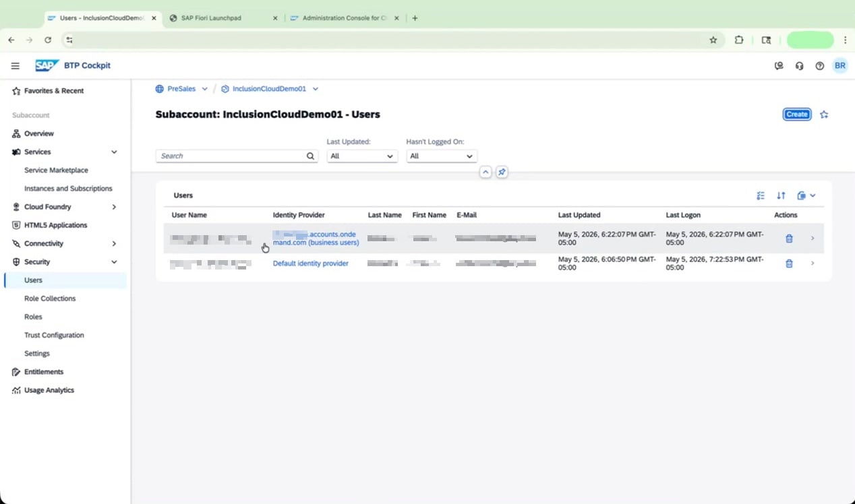Open Trust Configuration
Viewport: 855px width, 504px height.
pos(54,335)
